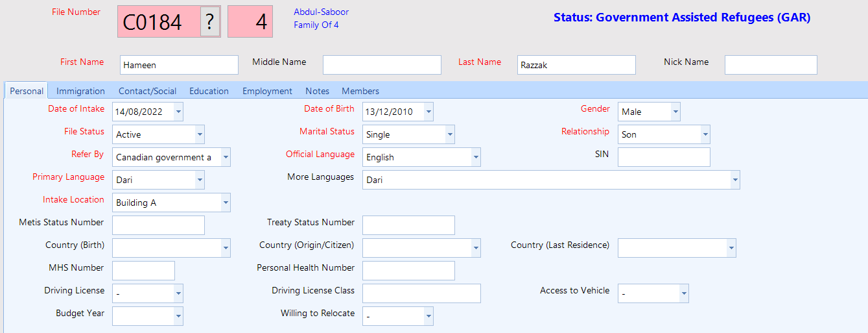
Task: View the Members tab
Action: coord(360,92)
